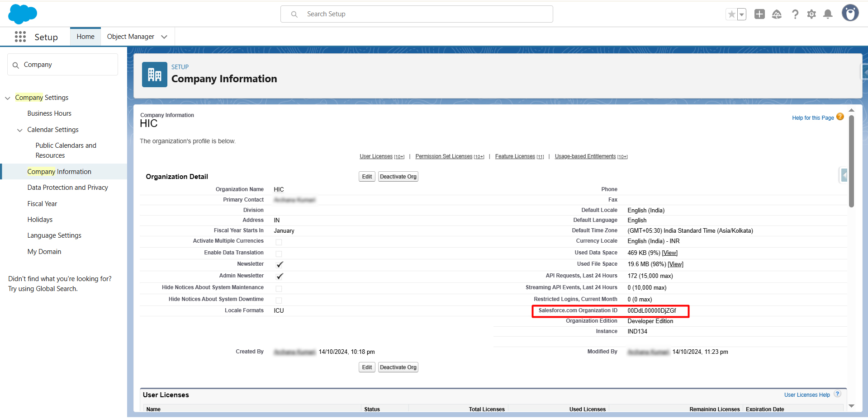This screenshot has width=868, height=418.
Task: Toggle the Admin Newsletter checkbox
Action: (279, 277)
